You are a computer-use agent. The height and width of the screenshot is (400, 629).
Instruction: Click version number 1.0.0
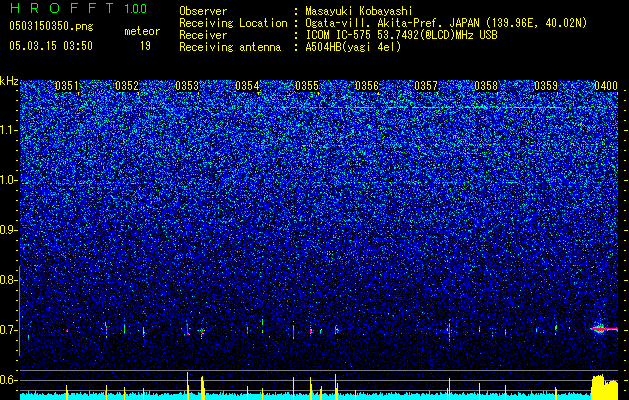click(135, 8)
